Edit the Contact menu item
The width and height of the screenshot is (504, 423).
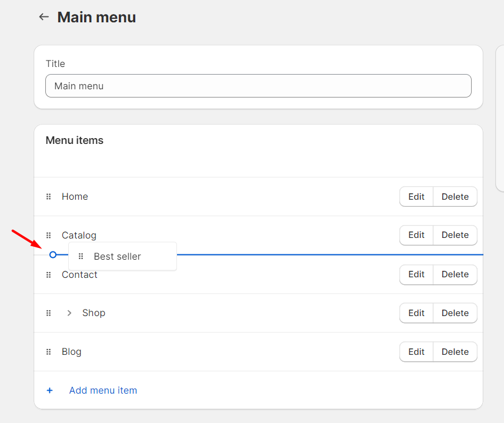(416, 274)
